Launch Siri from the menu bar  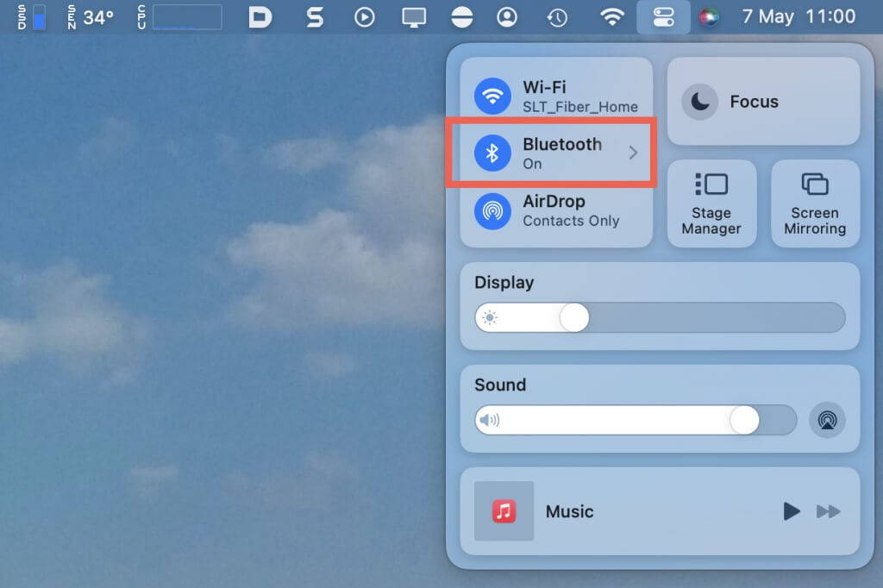point(709,17)
